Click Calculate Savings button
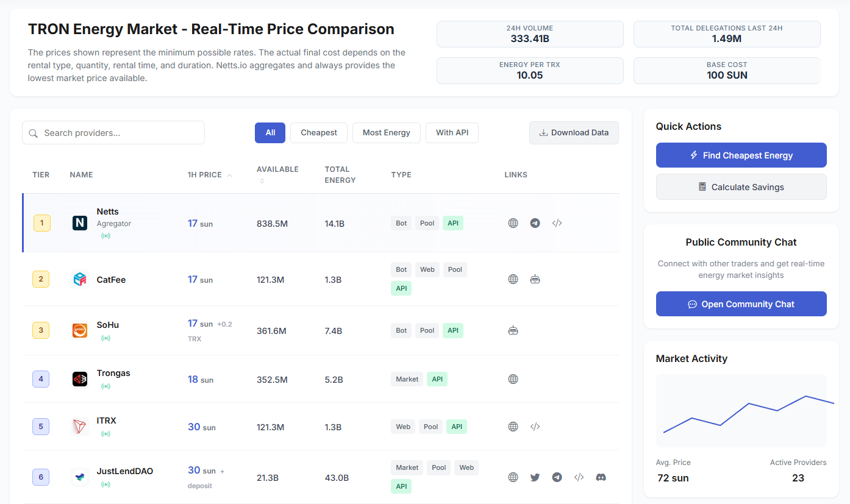The height and width of the screenshot is (504, 850). [x=741, y=187]
